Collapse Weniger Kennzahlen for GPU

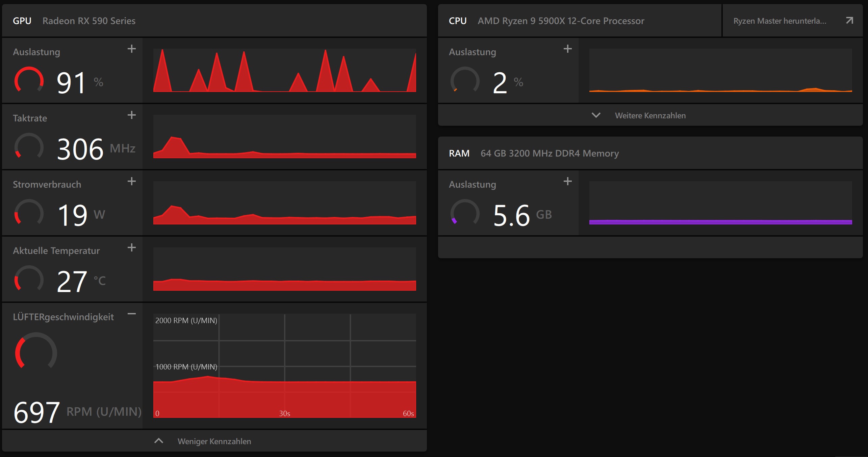[x=214, y=441]
